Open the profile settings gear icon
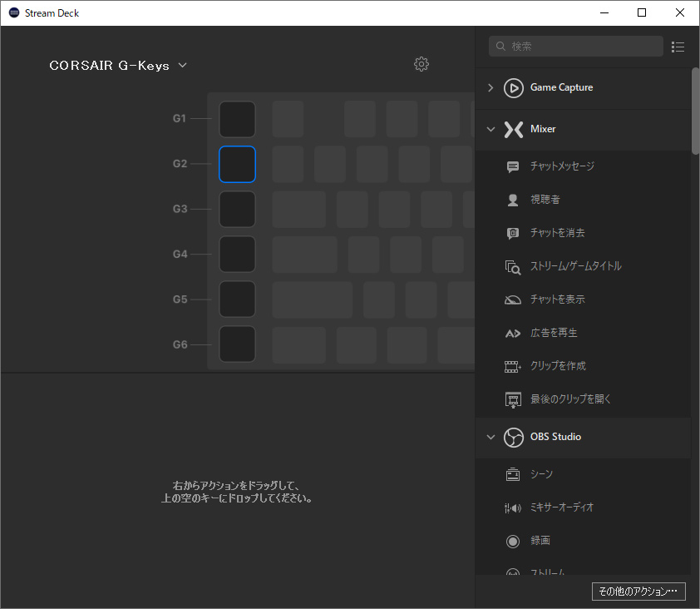 pos(421,64)
